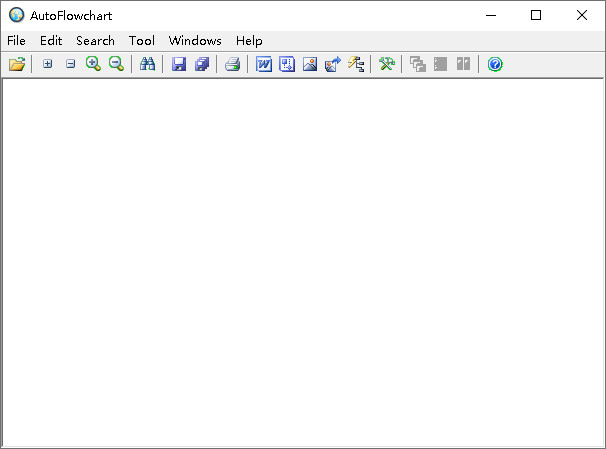Maximize the AutoFlowchart window

[536, 15]
